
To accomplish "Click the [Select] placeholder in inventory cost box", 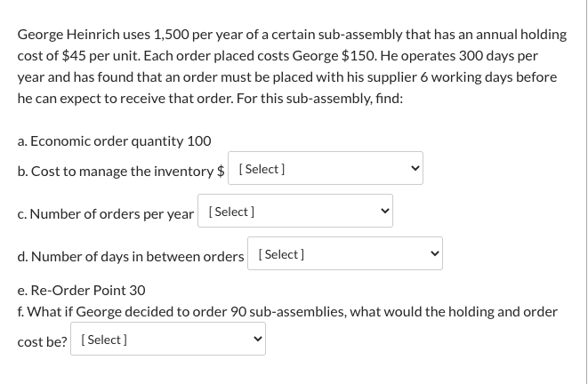I will pyautogui.click(x=262, y=170).
